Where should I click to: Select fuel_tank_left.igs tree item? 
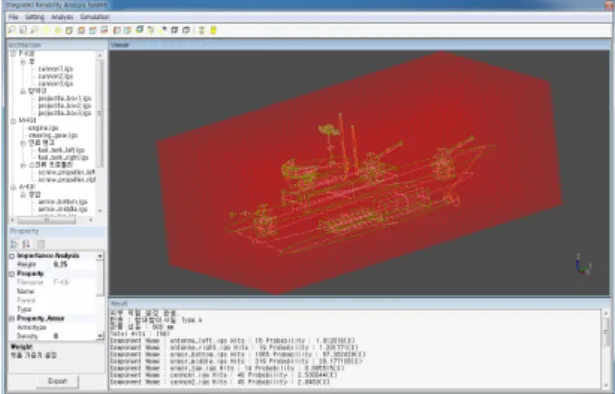(x=61, y=150)
